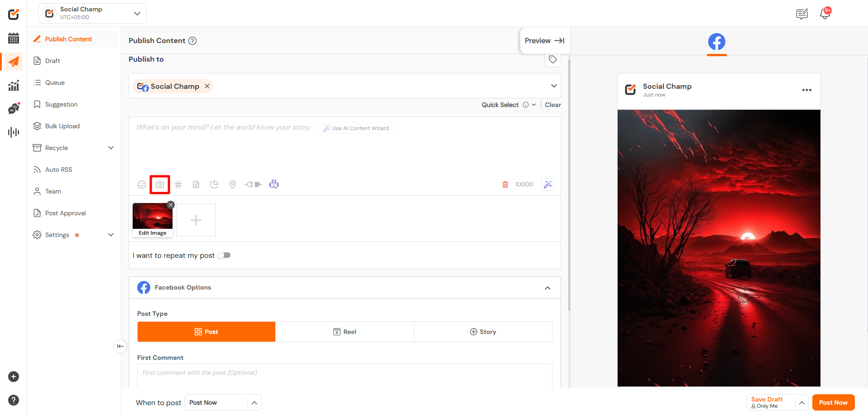Screen dimensions: 868x416
Task: Click the Preview collapse button
Action: [545, 41]
